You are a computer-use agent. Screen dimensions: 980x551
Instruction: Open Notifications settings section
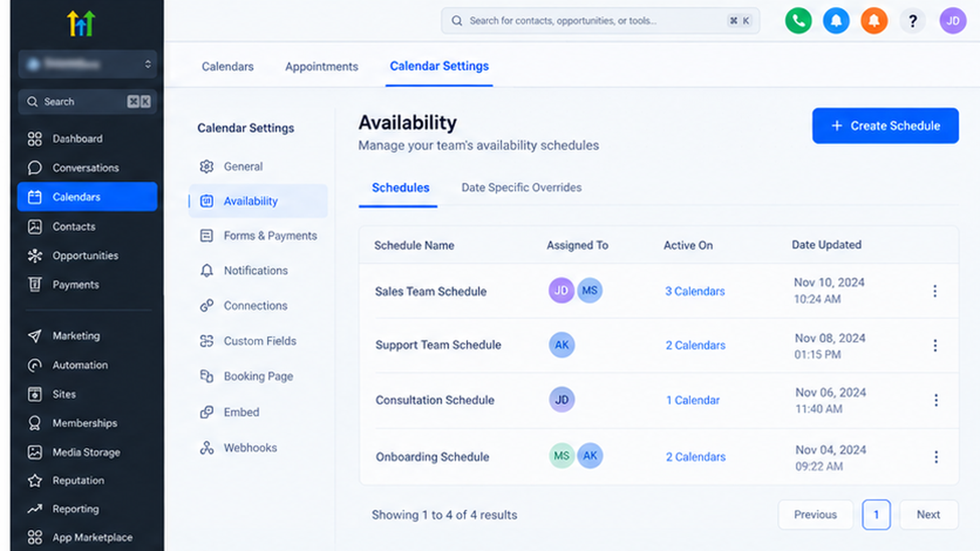pyautogui.click(x=258, y=271)
